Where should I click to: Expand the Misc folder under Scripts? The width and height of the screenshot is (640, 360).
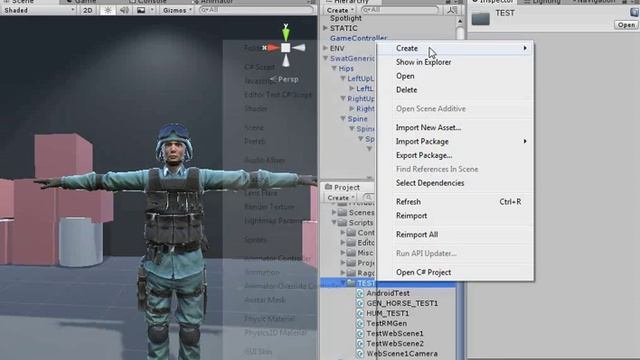[343, 253]
